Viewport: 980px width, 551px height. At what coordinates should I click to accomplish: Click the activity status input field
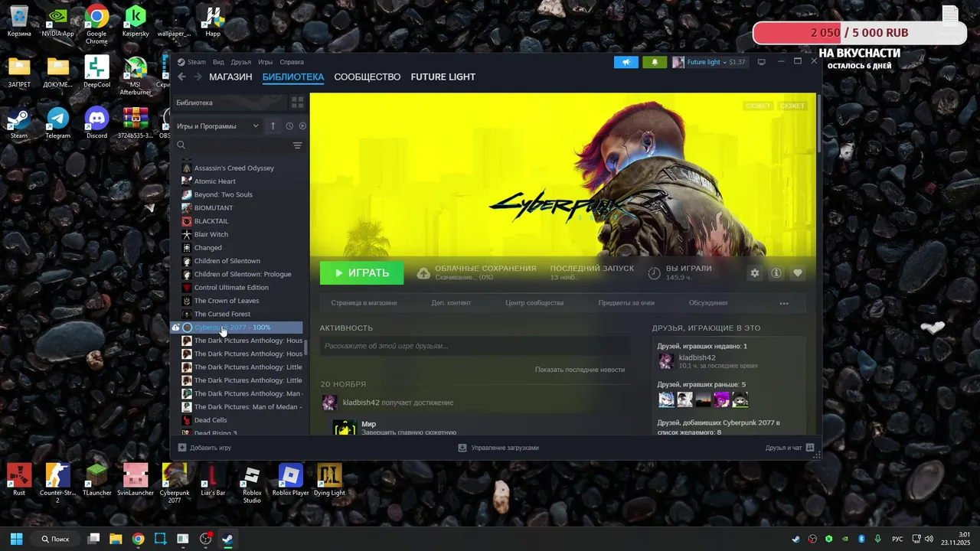pyautogui.click(x=475, y=346)
